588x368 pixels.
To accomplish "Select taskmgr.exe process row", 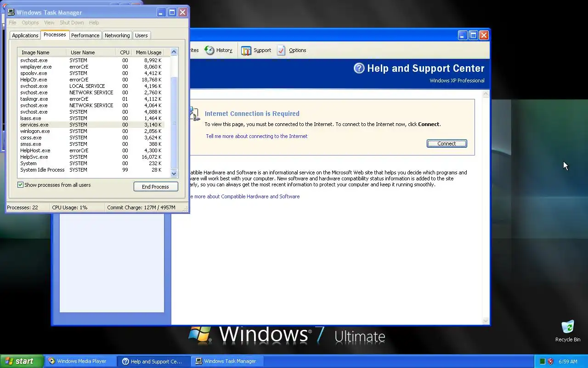I will click(x=91, y=99).
